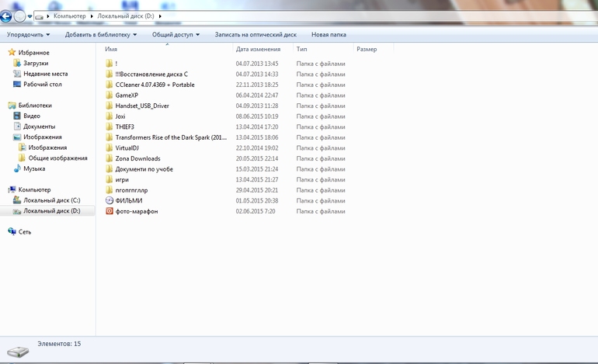Viewport: 598px width, 364px height.
Task: Sort by the Тип column header
Action: [301, 49]
